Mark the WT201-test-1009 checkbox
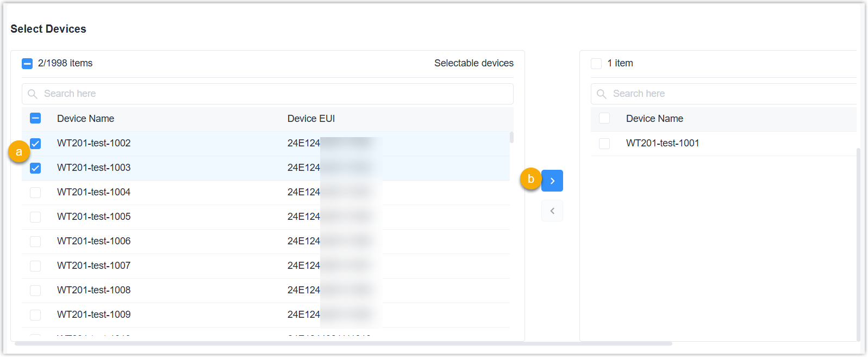The width and height of the screenshot is (868, 357). click(x=35, y=315)
